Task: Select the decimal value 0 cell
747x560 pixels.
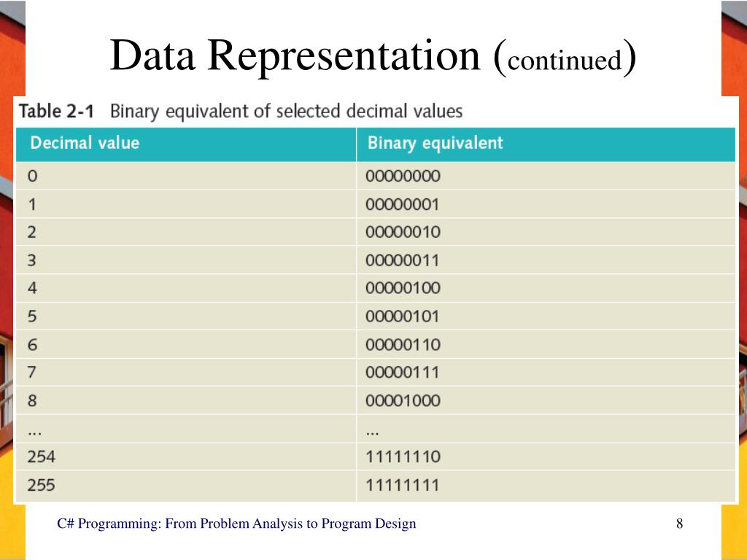Action: click(186, 176)
